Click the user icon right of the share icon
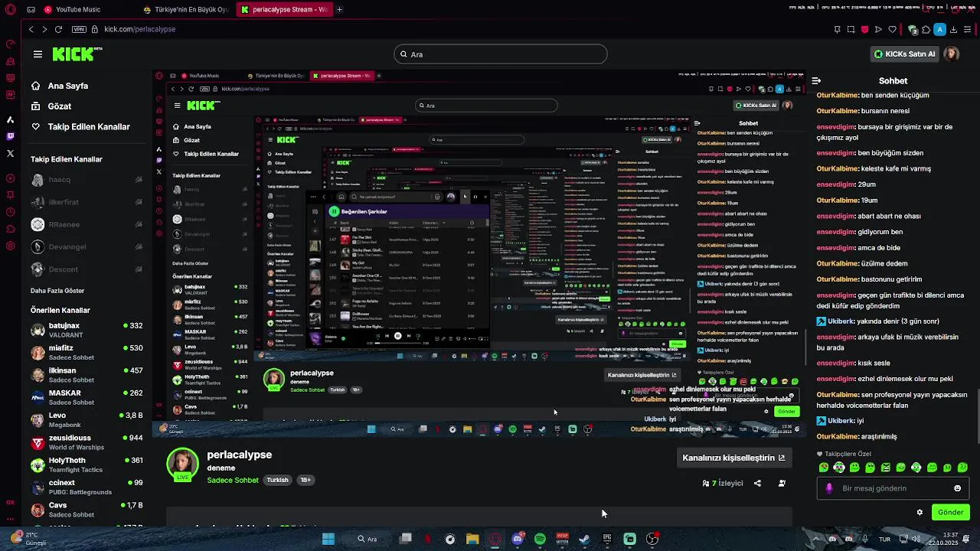Image resolution: width=980 pixels, height=551 pixels. (782, 483)
